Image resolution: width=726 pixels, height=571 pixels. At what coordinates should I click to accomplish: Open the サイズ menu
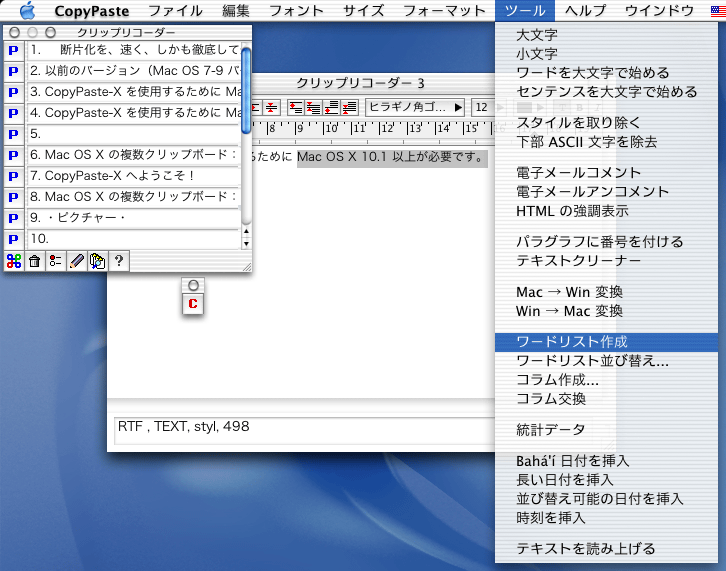[363, 11]
